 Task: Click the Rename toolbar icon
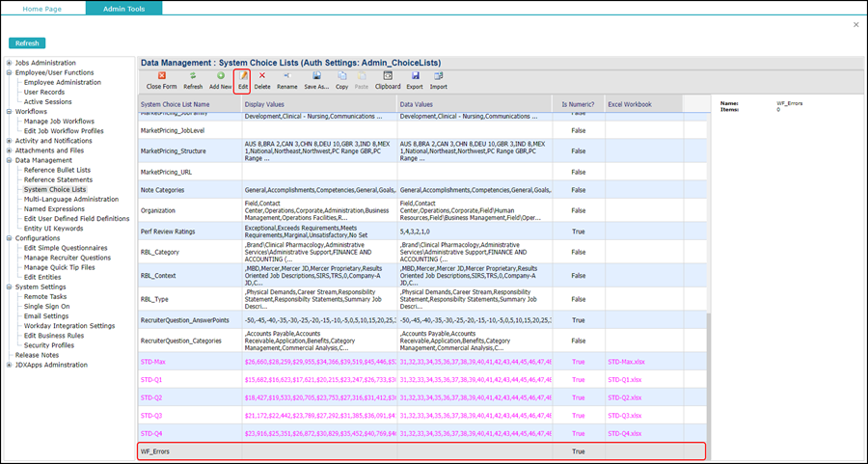(x=286, y=75)
